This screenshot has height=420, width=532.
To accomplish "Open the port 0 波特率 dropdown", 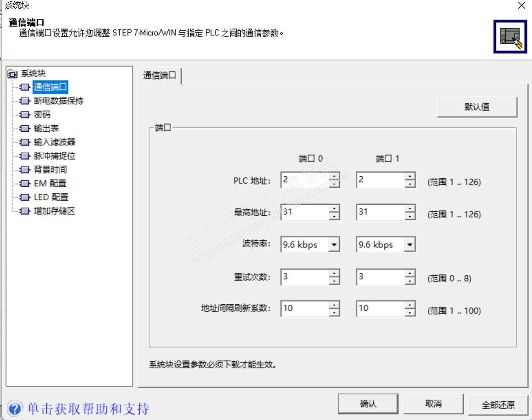I will point(334,245).
